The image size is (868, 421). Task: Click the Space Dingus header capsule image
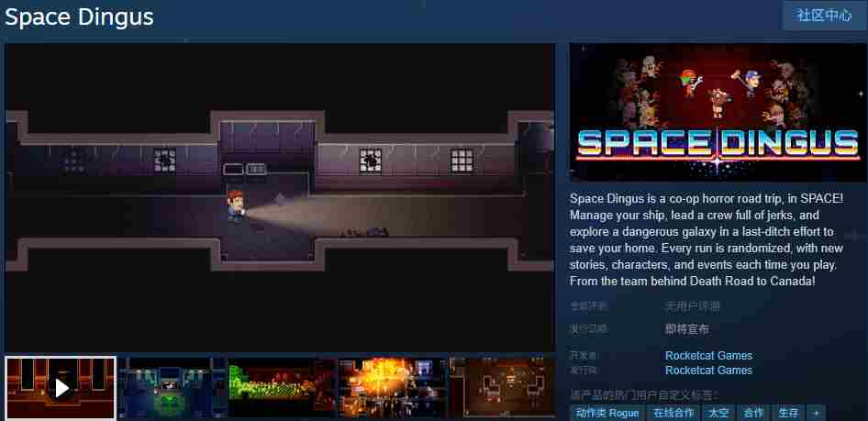pyautogui.click(x=718, y=112)
